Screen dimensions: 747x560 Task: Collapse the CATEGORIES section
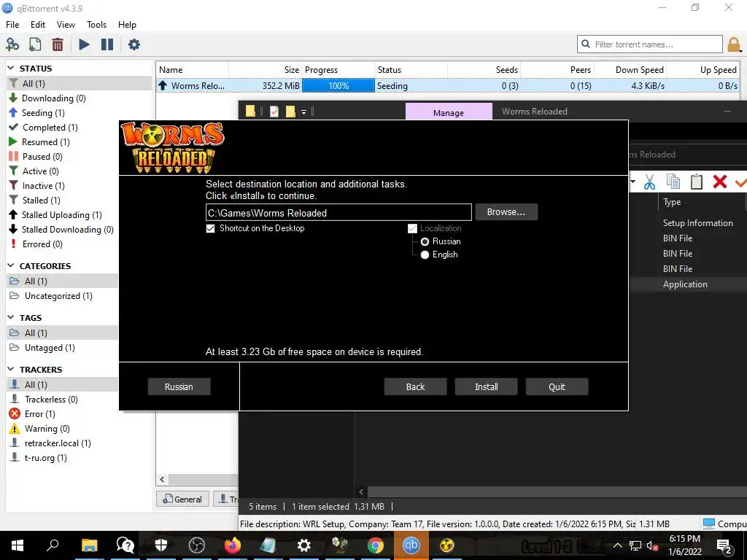pyautogui.click(x=12, y=265)
